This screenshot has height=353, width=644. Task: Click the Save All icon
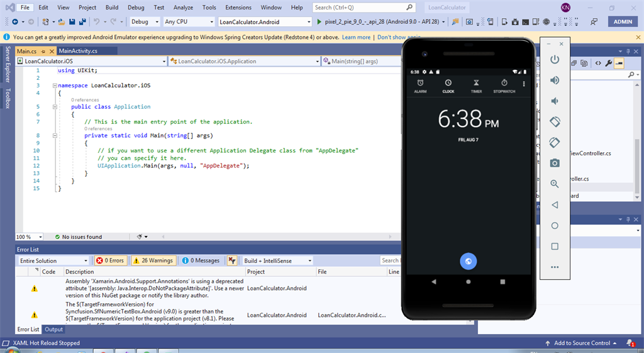pyautogui.click(x=82, y=22)
